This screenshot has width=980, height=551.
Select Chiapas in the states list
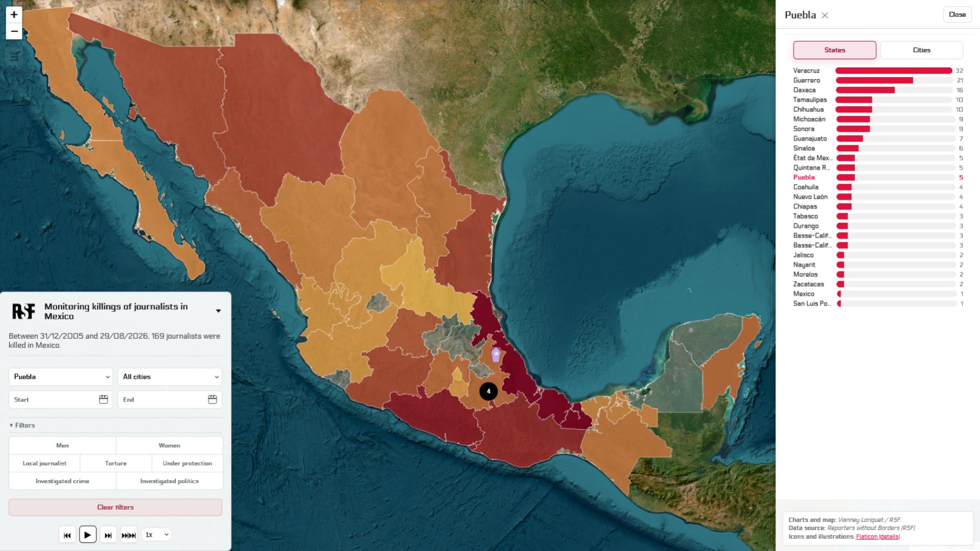tap(878, 206)
